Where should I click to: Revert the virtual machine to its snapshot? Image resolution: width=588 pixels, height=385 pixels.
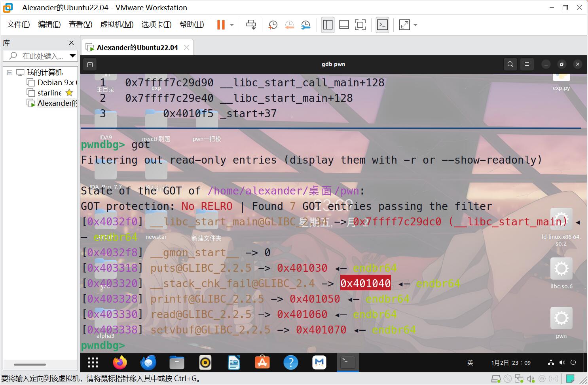pyautogui.click(x=289, y=25)
